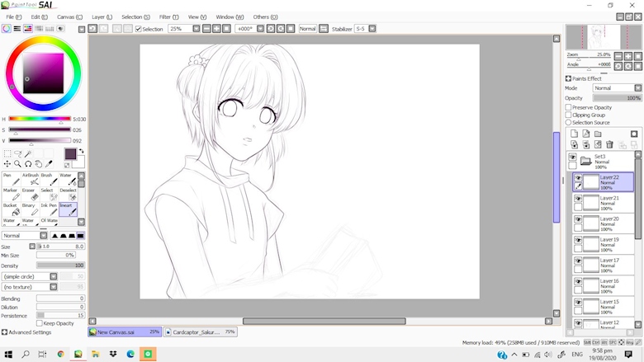Open Windows Start menu

(x=8, y=355)
